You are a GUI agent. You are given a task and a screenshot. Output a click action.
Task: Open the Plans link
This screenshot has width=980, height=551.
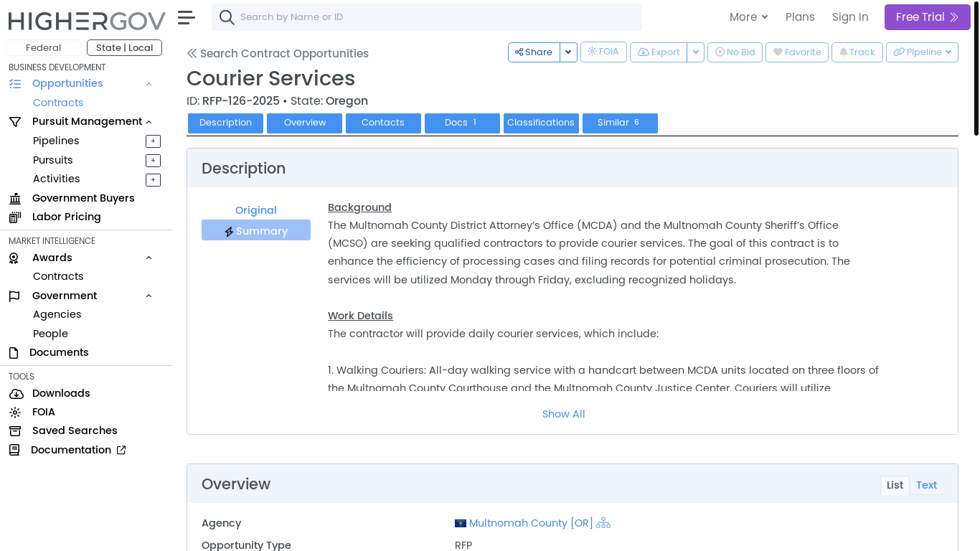pyautogui.click(x=800, y=17)
